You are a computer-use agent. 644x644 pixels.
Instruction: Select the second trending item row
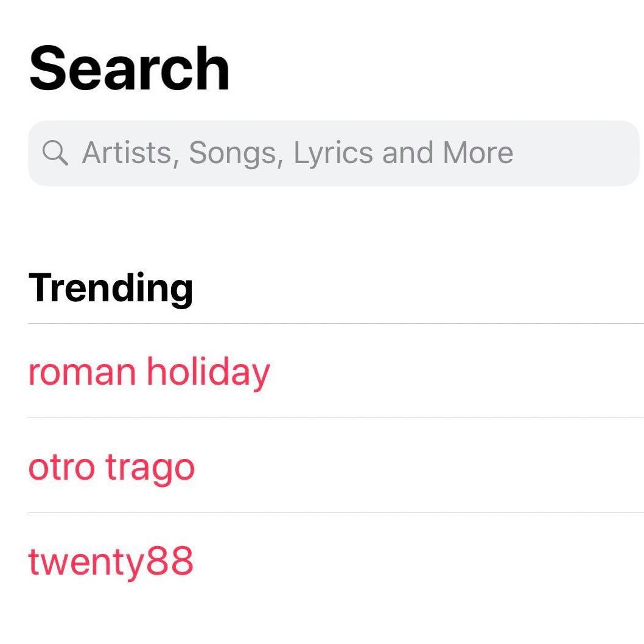(x=335, y=466)
